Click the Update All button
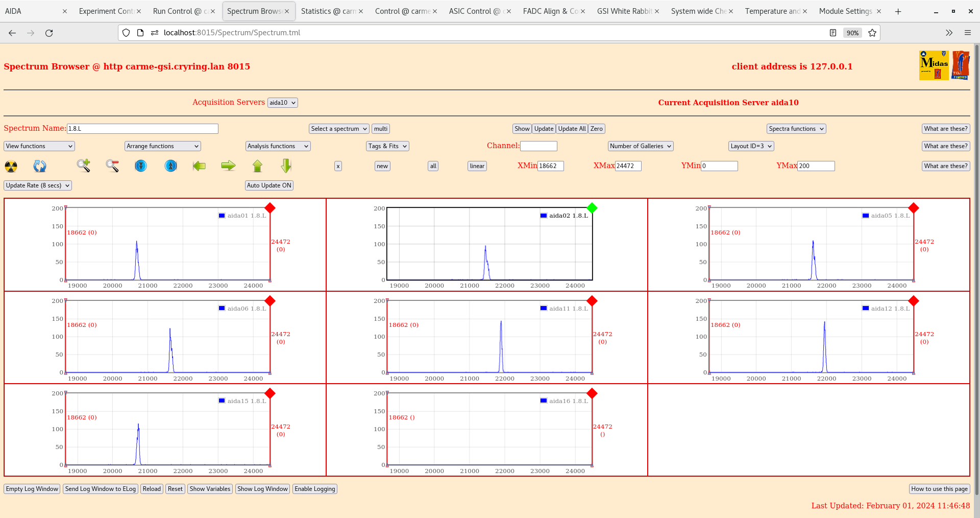Viewport: 980px width, 518px height. click(x=571, y=128)
